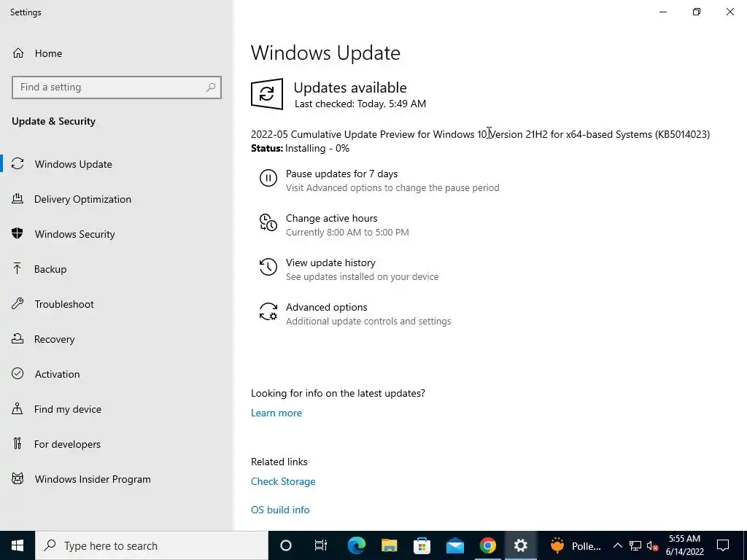747x560 pixels.
Task: Show hidden system tray icons chevron
Action: pyautogui.click(x=617, y=545)
